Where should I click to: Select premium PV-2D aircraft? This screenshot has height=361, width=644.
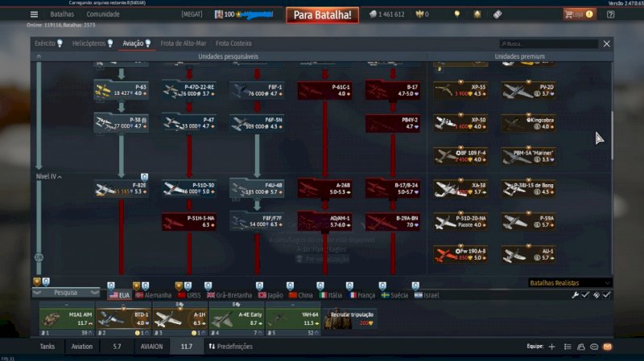coord(528,90)
